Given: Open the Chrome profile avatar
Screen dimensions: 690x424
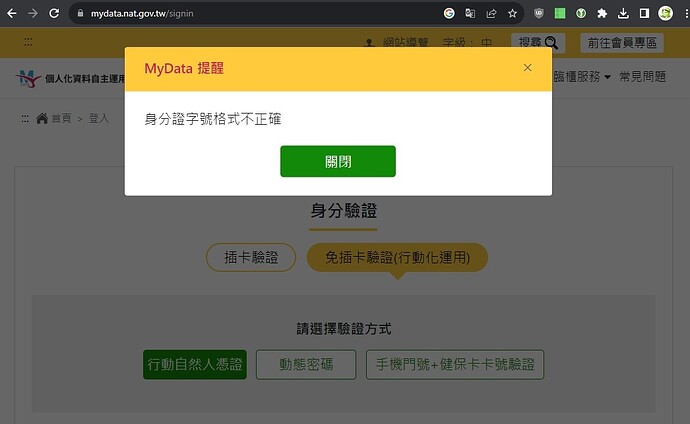Looking at the screenshot, I should tap(665, 14).
